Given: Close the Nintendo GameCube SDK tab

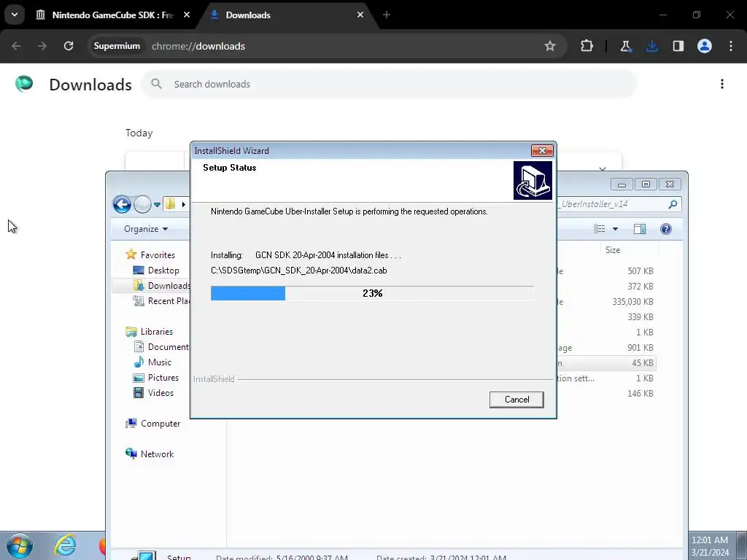Looking at the screenshot, I should (x=187, y=15).
